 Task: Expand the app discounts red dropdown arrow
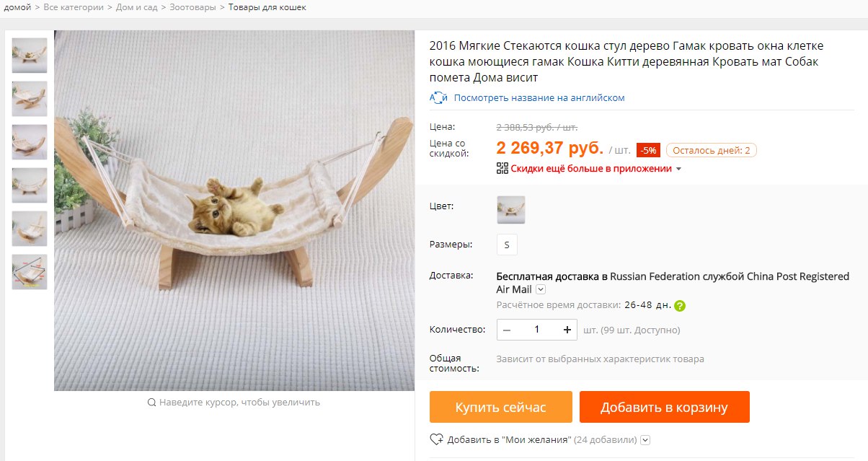tap(678, 169)
